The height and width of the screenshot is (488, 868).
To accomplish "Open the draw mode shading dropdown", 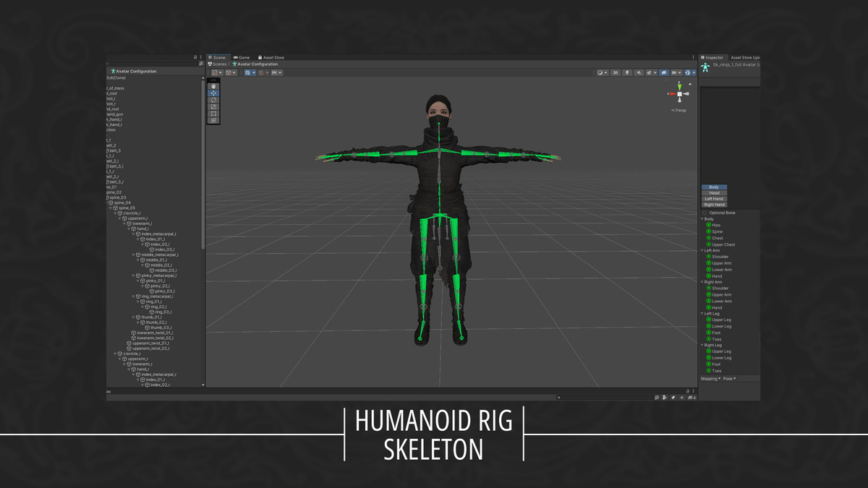I will 602,72.
